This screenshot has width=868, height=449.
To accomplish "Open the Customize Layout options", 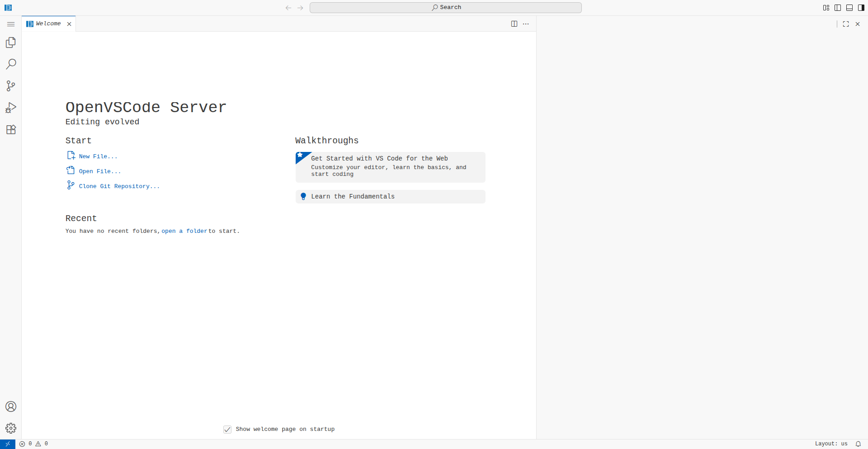I will click(826, 8).
